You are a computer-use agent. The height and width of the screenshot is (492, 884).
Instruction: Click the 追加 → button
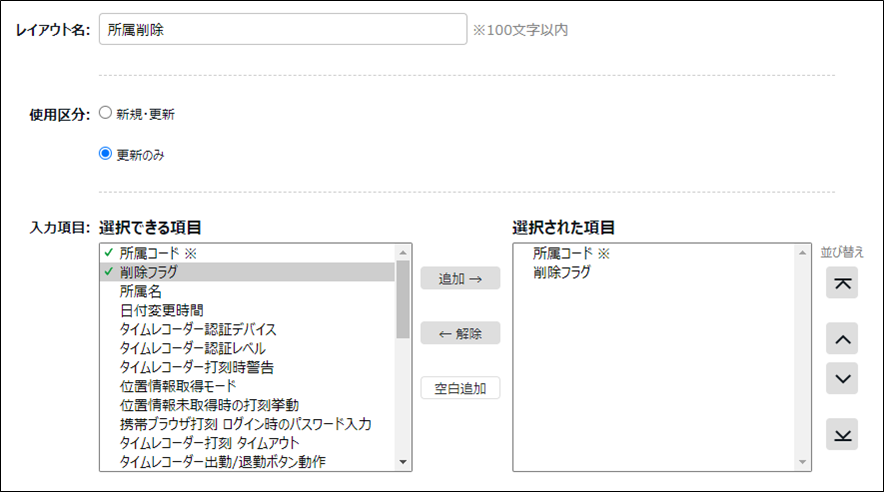click(x=460, y=278)
